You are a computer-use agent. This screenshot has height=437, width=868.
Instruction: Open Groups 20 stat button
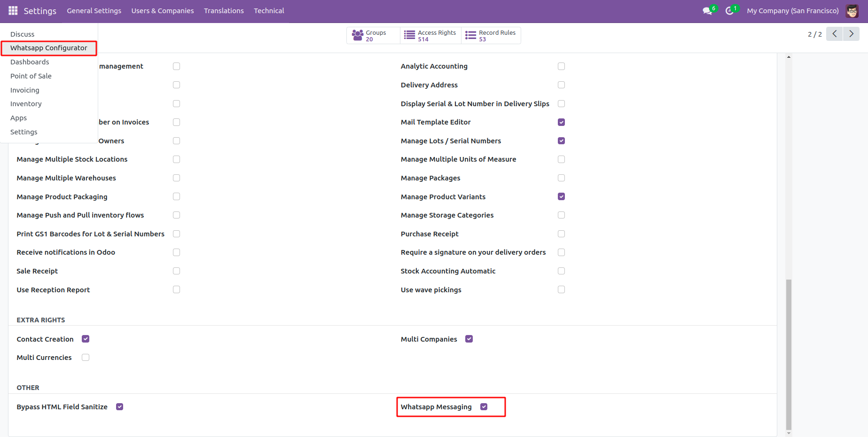click(x=373, y=35)
